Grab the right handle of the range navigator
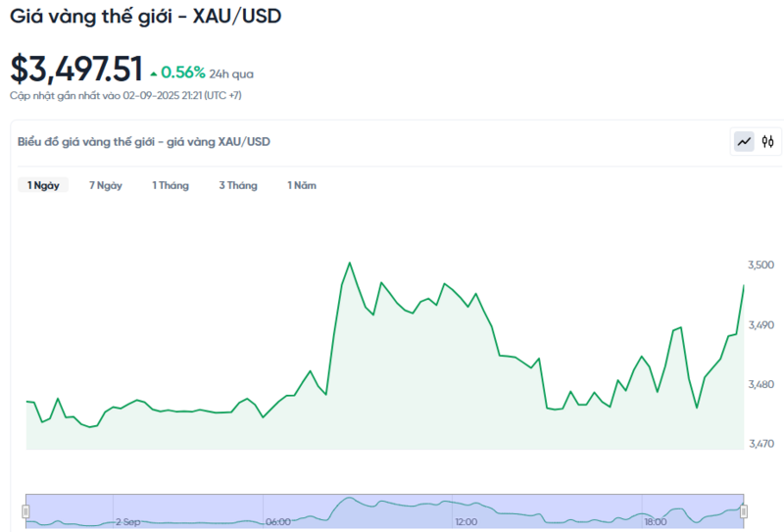 pyautogui.click(x=744, y=510)
